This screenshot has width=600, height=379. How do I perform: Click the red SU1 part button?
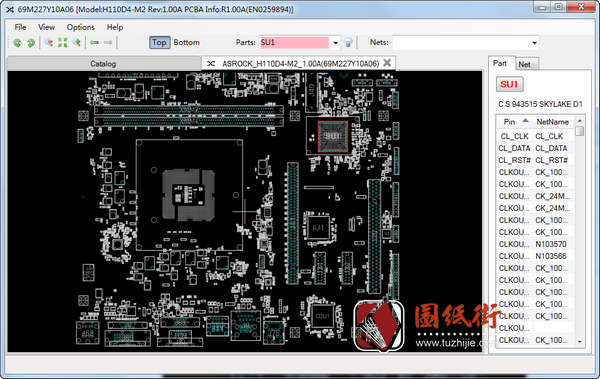coord(509,84)
